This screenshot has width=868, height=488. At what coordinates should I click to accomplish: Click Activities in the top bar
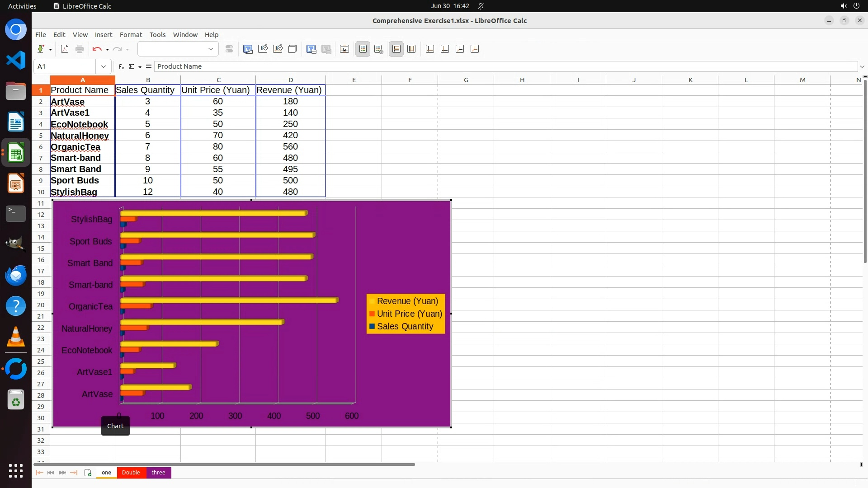(22, 6)
